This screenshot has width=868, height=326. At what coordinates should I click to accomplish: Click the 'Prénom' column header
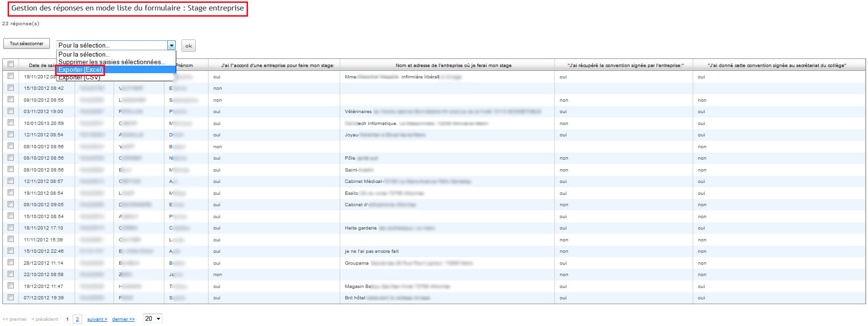[x=184, y=66]
